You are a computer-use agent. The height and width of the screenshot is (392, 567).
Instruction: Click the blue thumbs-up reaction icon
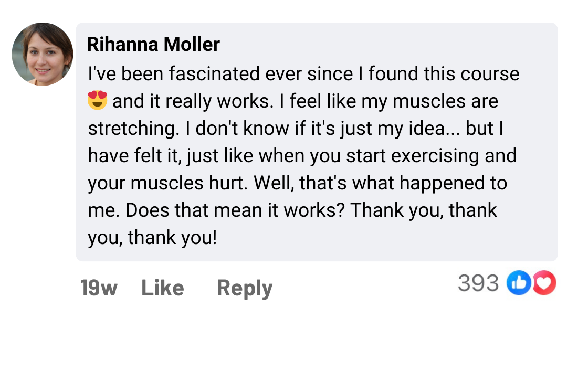(x=519, y=283)
